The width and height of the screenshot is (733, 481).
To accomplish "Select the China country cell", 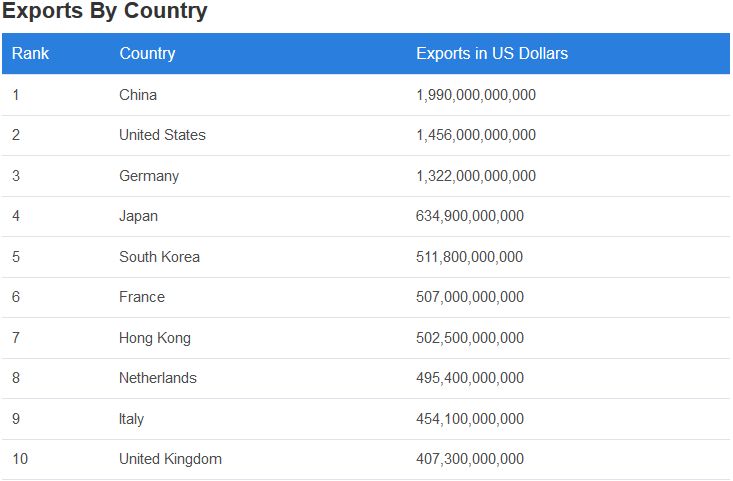I will click(138, 95).
